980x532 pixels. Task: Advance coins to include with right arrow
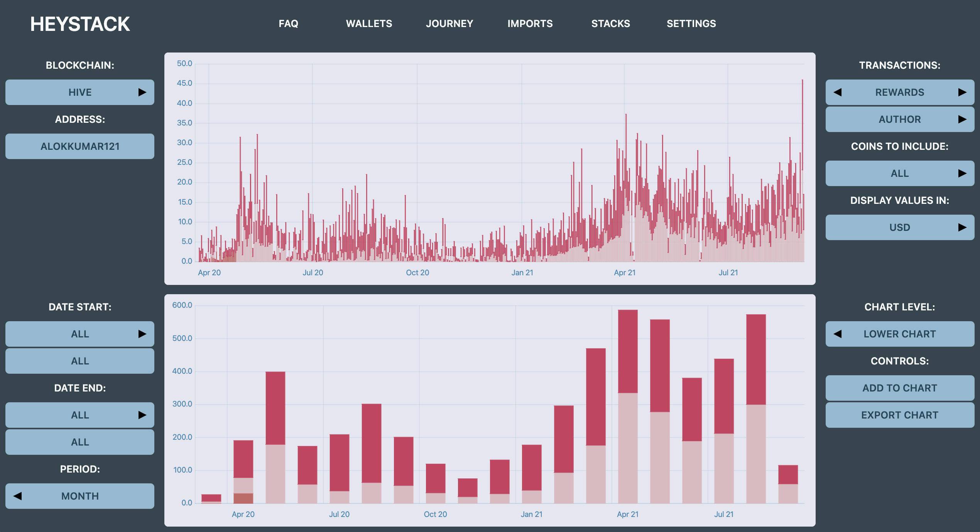pos(962,173)
